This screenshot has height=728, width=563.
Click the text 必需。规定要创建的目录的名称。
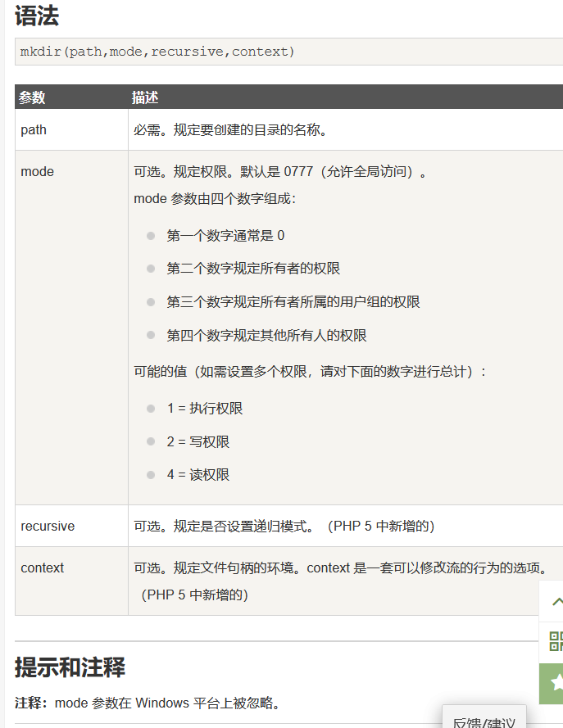[x=231, y=129]
